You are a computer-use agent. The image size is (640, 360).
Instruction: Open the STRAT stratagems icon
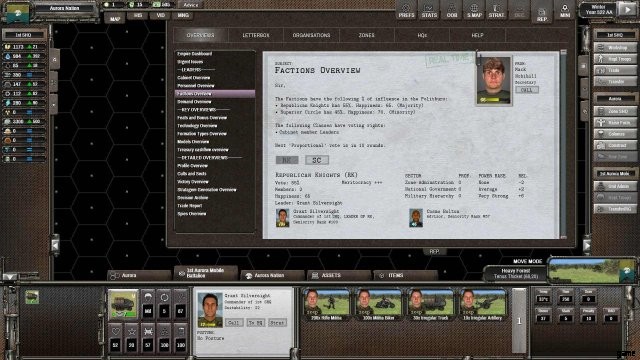(496, 10)
